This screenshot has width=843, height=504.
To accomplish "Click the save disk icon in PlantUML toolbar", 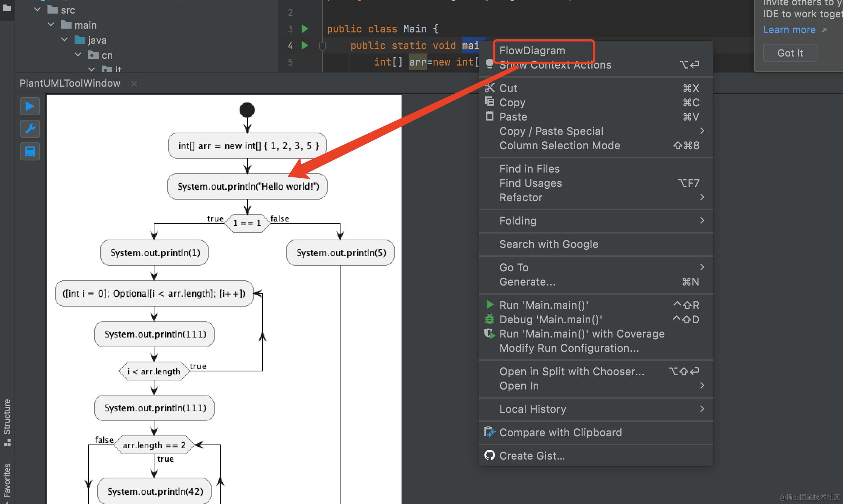I will click(30, 151).
